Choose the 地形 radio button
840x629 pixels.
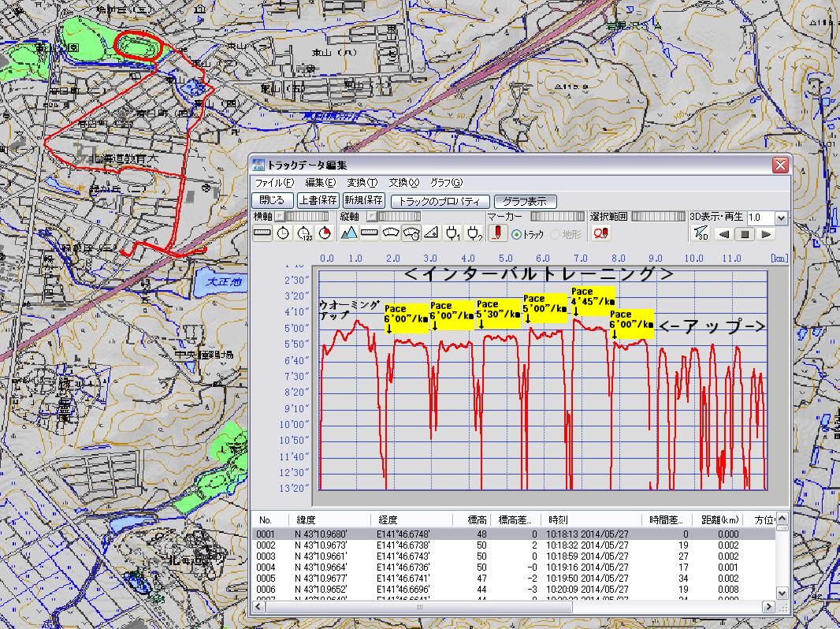555,235
